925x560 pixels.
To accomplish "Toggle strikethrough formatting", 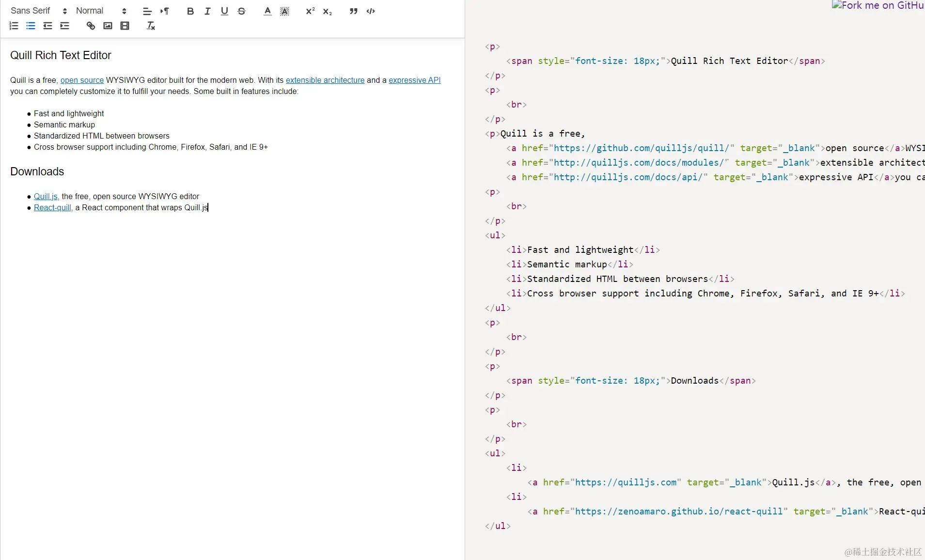I will (x=242, y=11).
